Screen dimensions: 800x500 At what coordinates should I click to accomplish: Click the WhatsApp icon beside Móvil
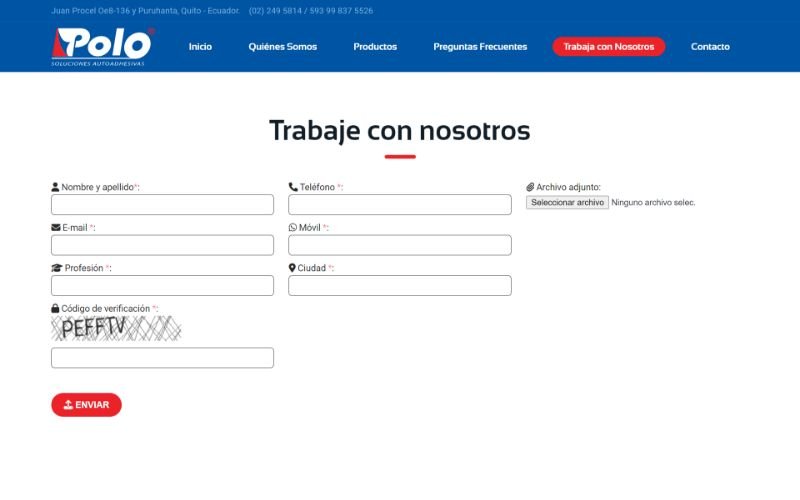[293, 228]
